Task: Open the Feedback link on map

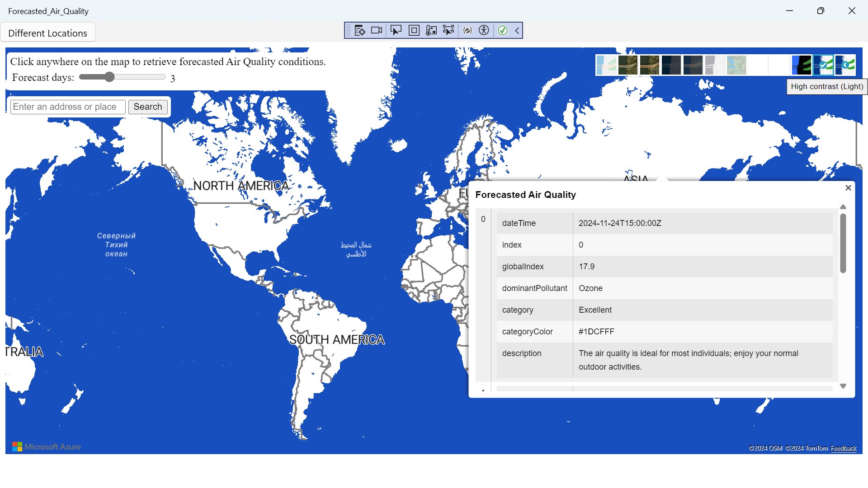Action: (x=843, y=448)
